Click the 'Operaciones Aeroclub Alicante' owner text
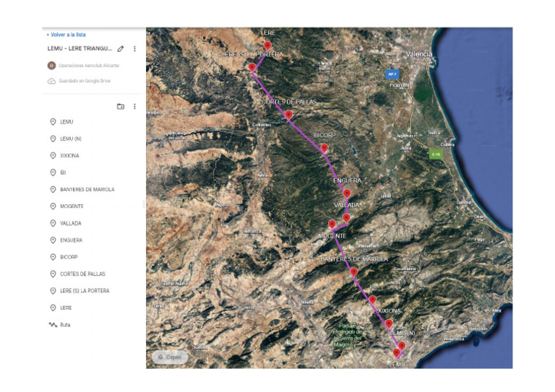555x392 pixels. [x=89, y=66]
